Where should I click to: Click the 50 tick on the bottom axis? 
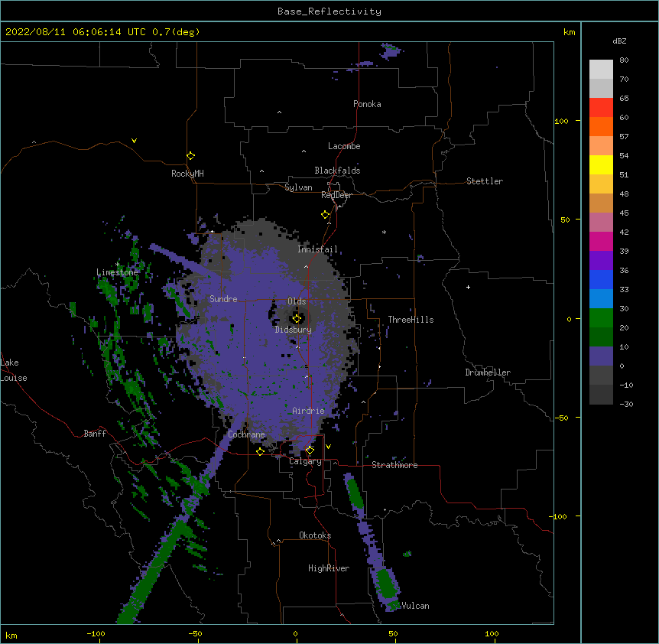pyautogui.click(x=394, y=634)
